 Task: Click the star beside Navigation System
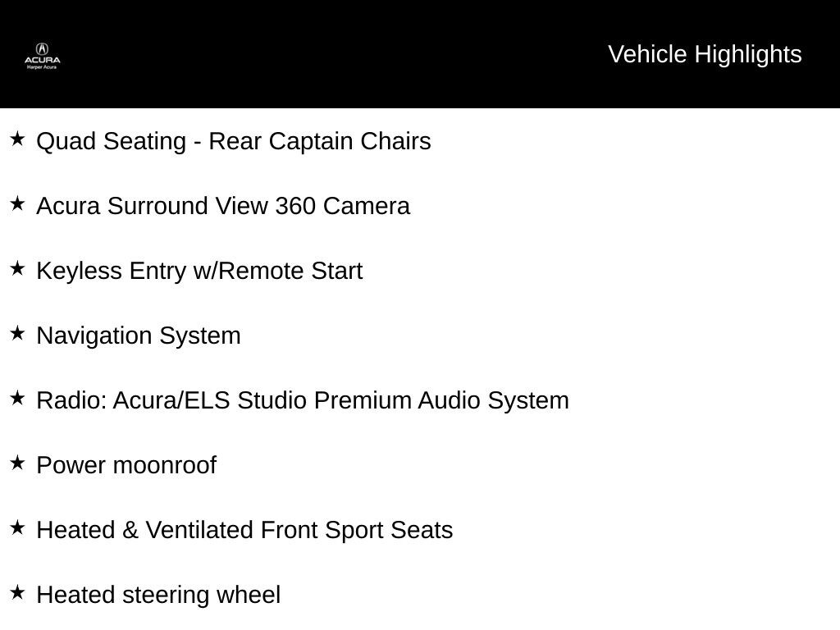pos(17,333)
